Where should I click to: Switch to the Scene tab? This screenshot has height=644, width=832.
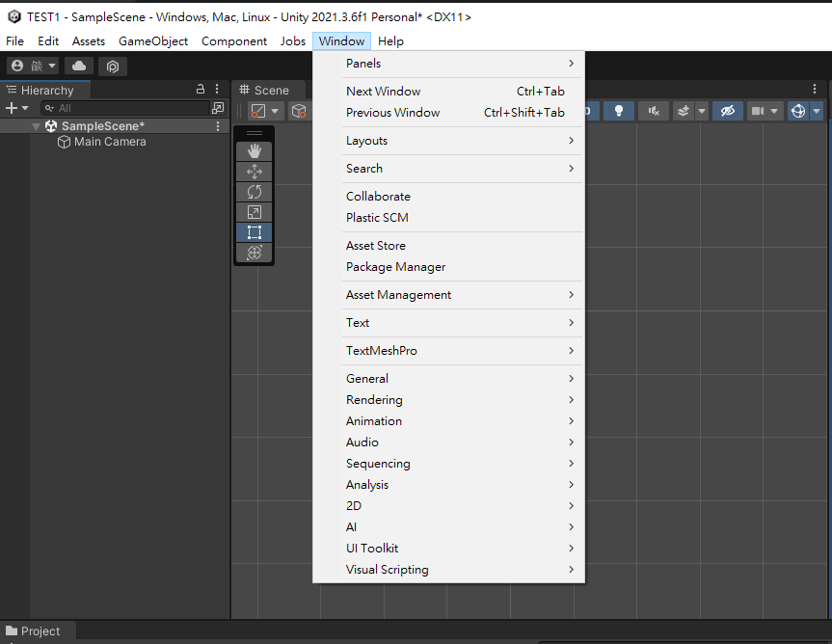(269, 90)
